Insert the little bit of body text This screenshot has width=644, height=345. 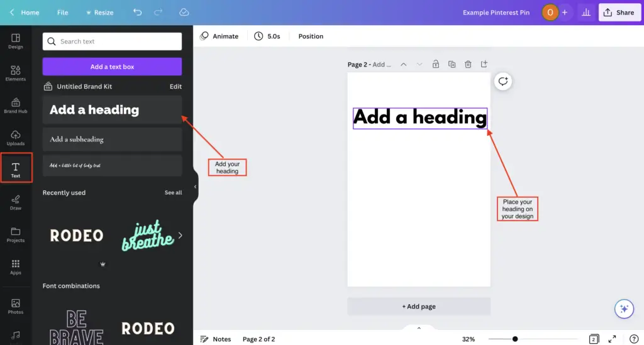tap(112, 165)
